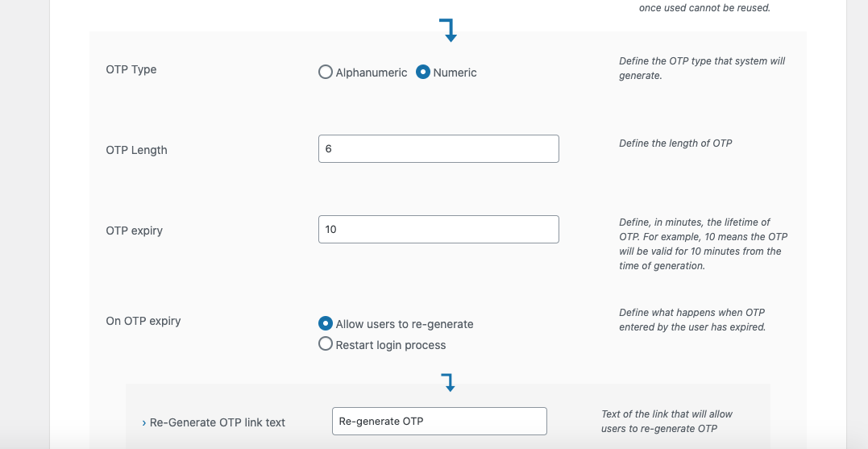Click the 'Define the length of OTP' description
Image resolution: width=868 pixels, height=449 pixels.
coord(675,143)
